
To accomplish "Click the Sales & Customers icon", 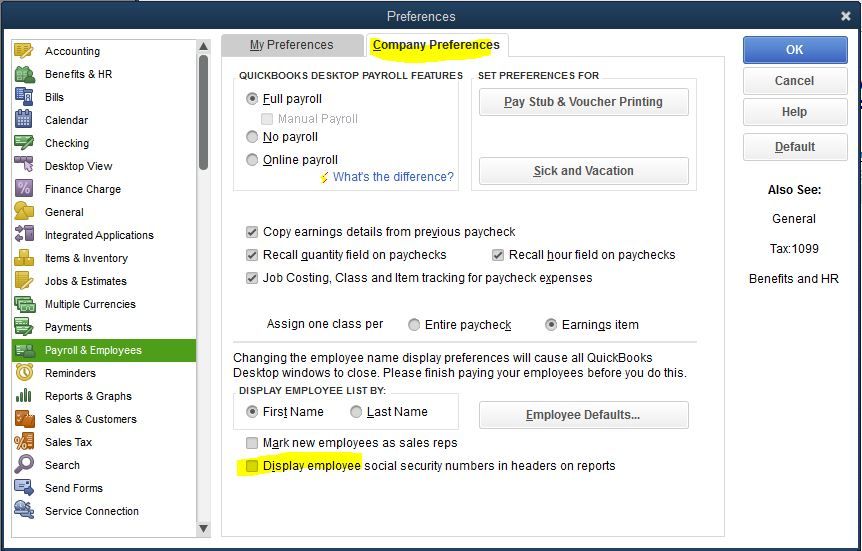I will [x=25, y=418].
